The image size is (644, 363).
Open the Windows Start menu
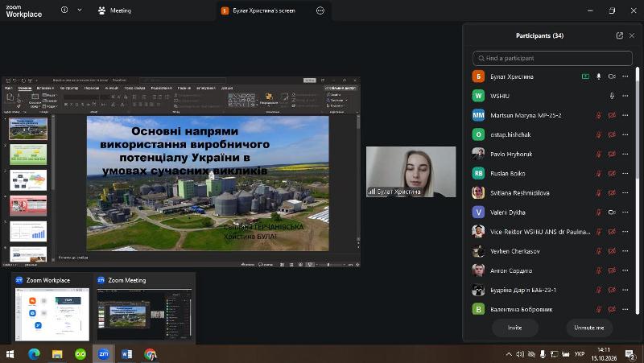point(10,354)
